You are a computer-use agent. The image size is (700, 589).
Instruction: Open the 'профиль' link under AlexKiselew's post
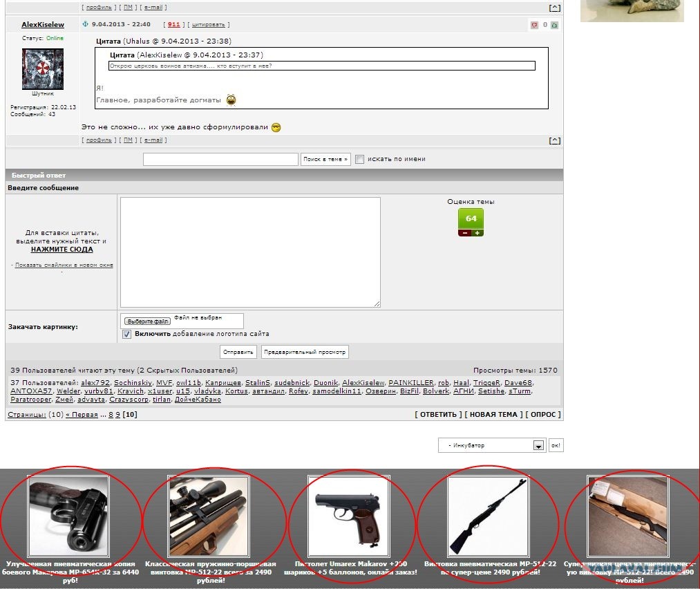(99, 140)
